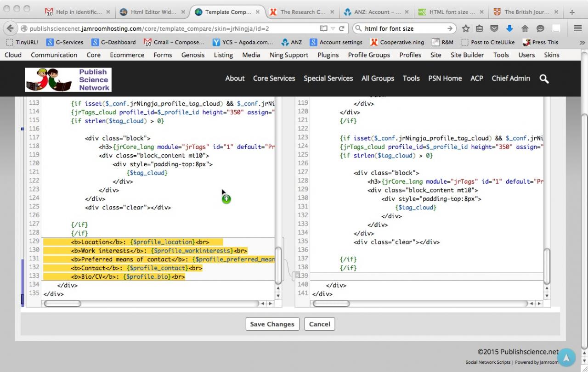Image resolution: width=588 pixels, height=372 pixels.
Task: Reload the page with the refresh icon
Action: [342, 28]
